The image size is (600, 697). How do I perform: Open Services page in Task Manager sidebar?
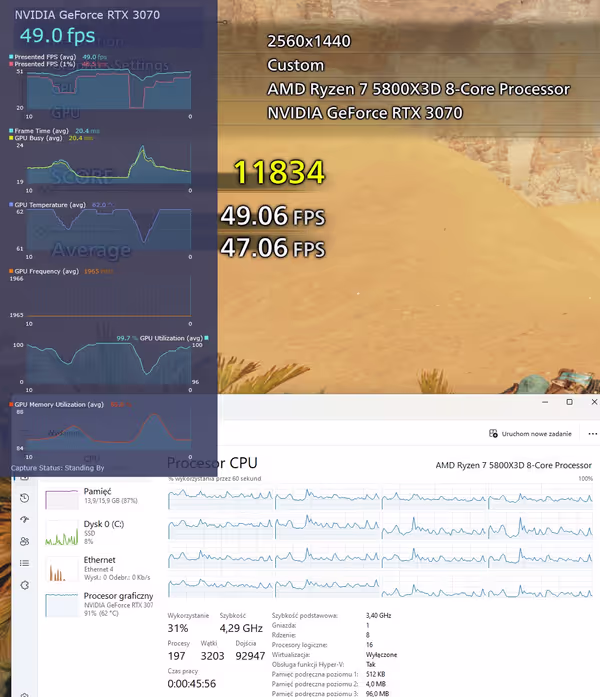[24, 585]
